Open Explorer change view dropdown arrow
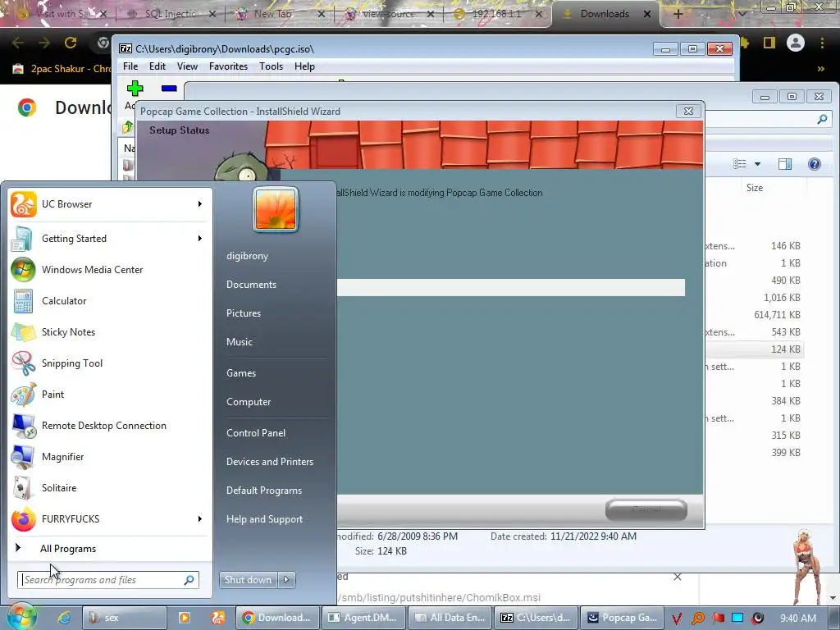Image resolution: width=840 pixels, height=630 pixels. (x=757, y=164)
